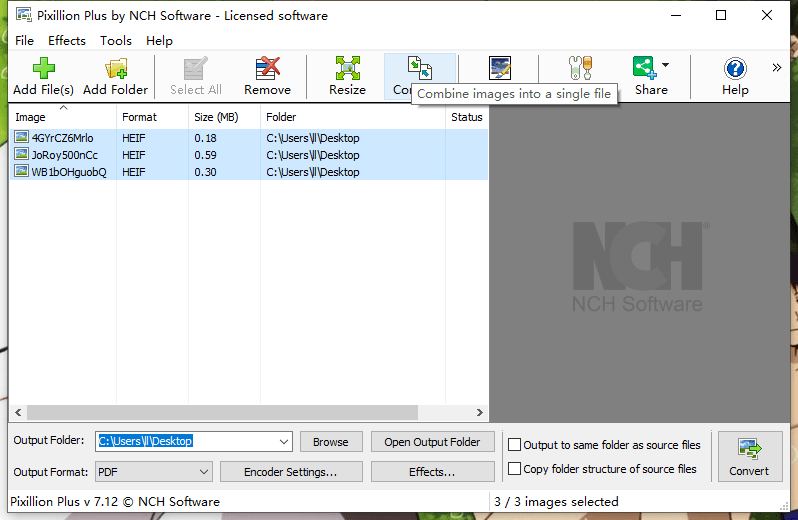Click the horizontal scrollbar thumb in file list
The width and height of the screenshot is (798, 520).
click(222, 412)
